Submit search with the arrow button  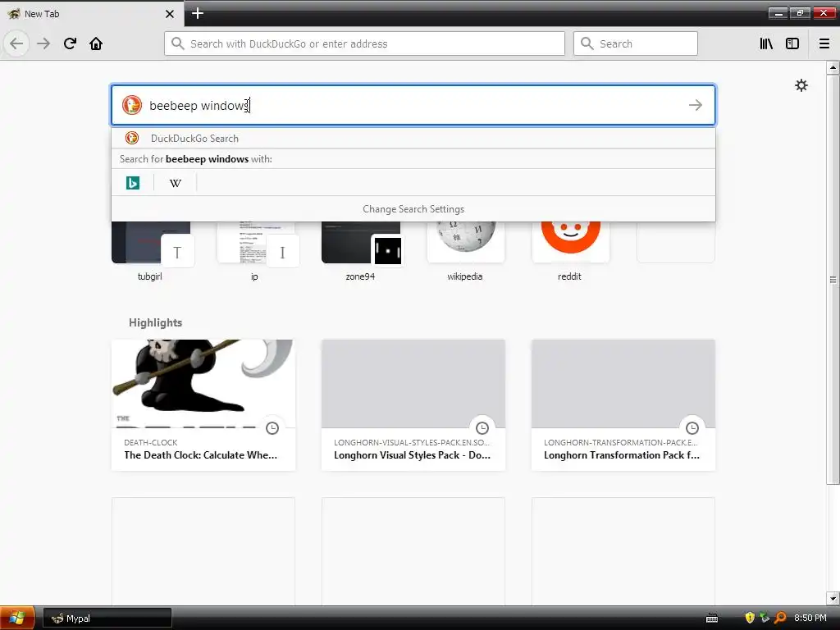(x=696, y=105)
